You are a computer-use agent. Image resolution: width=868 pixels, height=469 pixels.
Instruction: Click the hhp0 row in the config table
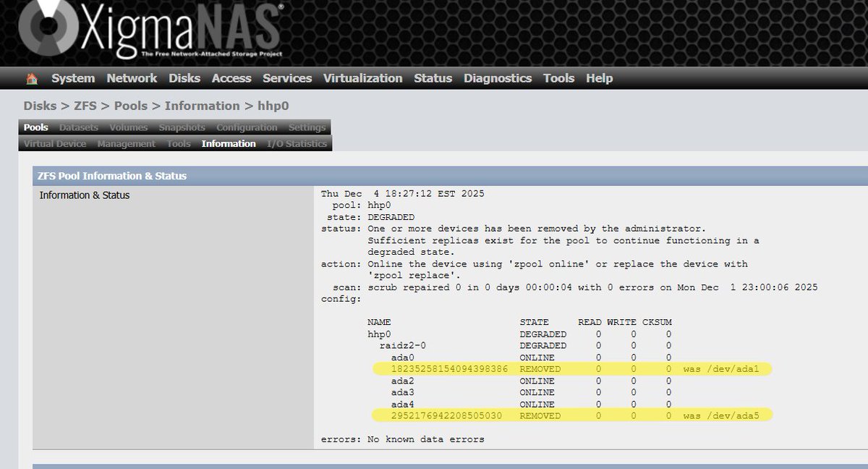click(519, 334)
